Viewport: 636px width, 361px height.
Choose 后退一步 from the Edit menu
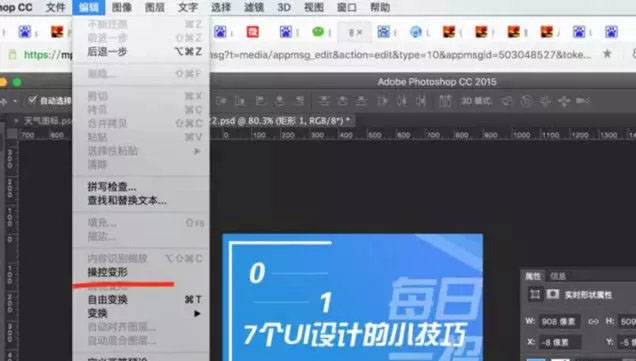click(141, 52)
